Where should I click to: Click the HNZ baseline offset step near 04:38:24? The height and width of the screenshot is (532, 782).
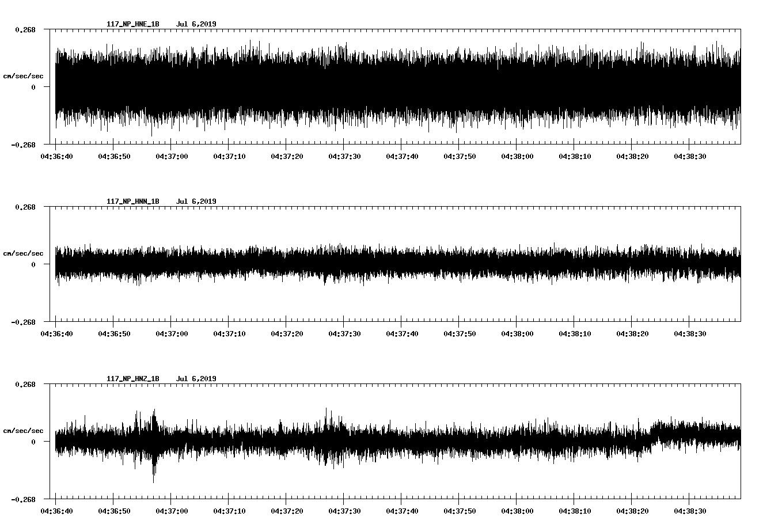[x=653, y=432]
